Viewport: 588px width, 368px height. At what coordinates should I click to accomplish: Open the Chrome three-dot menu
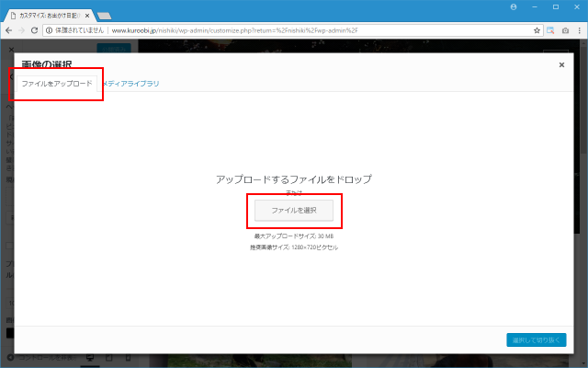(x=580, y=30)
